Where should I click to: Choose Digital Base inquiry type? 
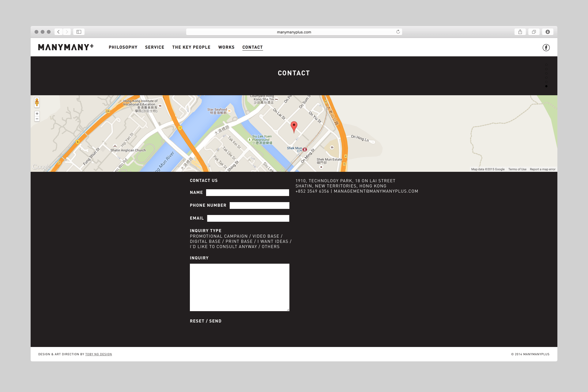(x=205, y=241)
